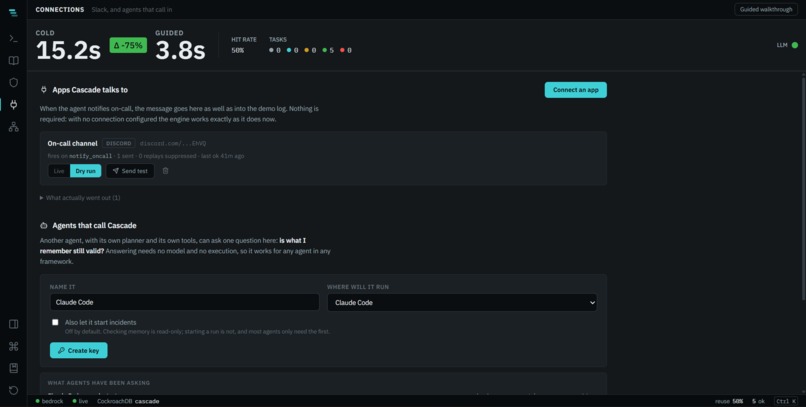Click the Cascade logo at sidebar top
The width and height of the screenshot is (806, 407).
13,12
